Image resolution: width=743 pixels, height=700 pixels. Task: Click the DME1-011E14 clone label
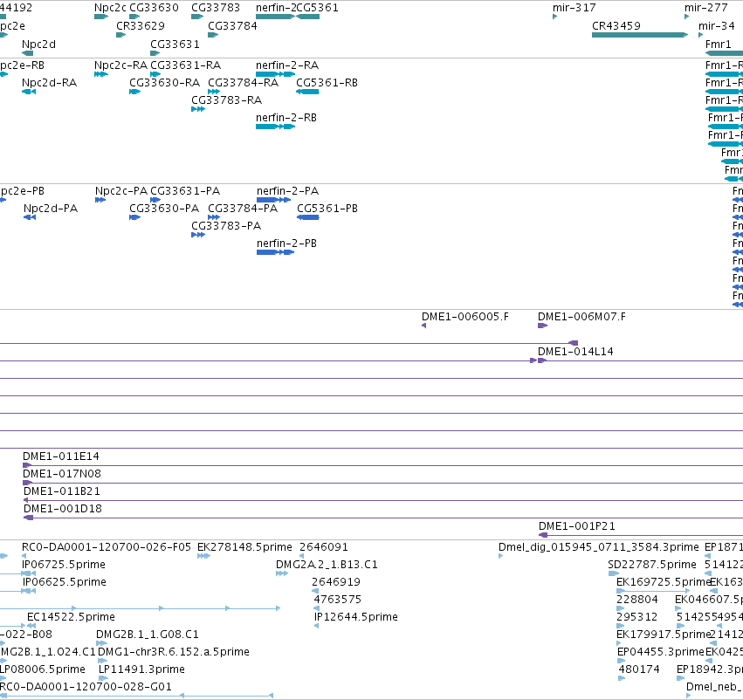click(x=61, y=456)
